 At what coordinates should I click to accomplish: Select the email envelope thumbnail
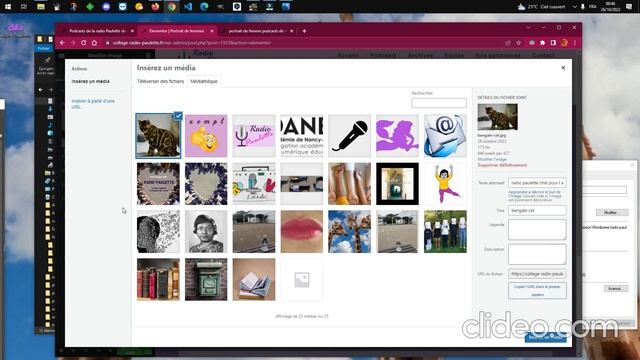point(445,136)
